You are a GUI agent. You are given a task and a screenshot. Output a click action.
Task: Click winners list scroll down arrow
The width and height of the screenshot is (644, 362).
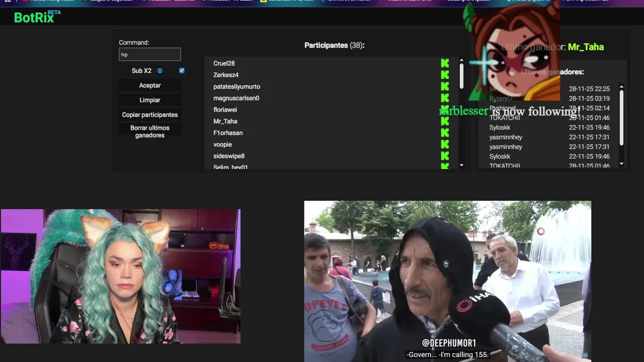(621, 164)
